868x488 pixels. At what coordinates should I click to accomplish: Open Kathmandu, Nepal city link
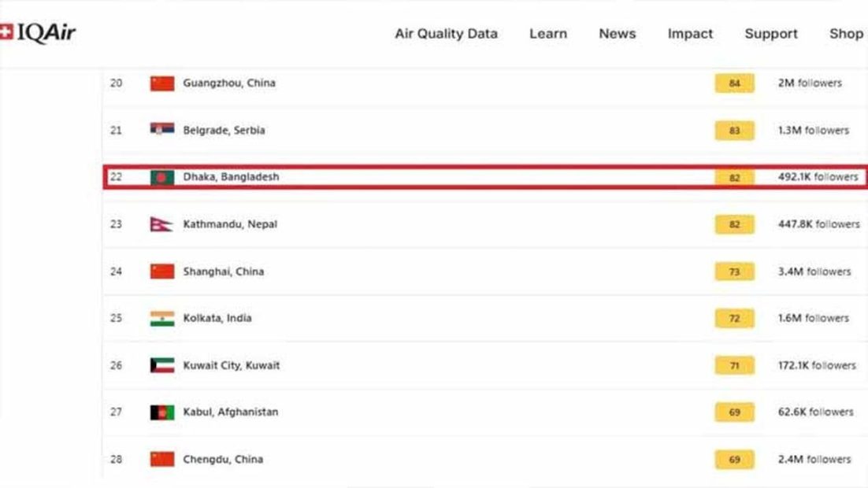230,224
